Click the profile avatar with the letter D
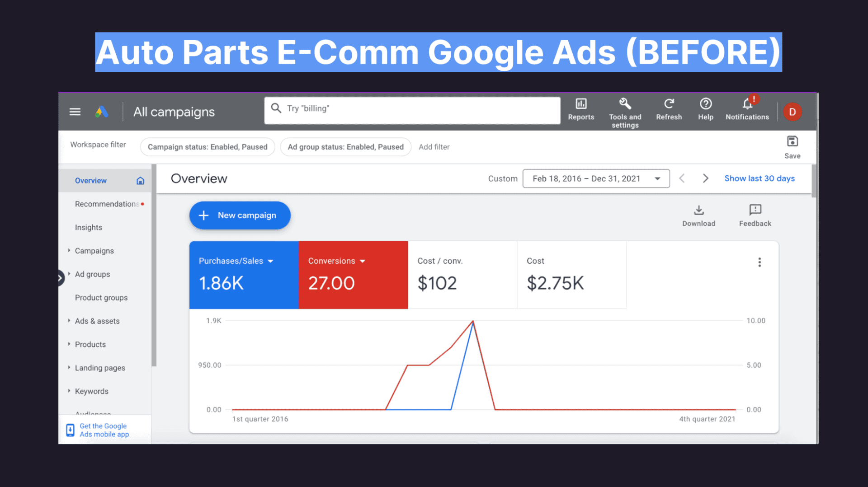 point(792,112)
